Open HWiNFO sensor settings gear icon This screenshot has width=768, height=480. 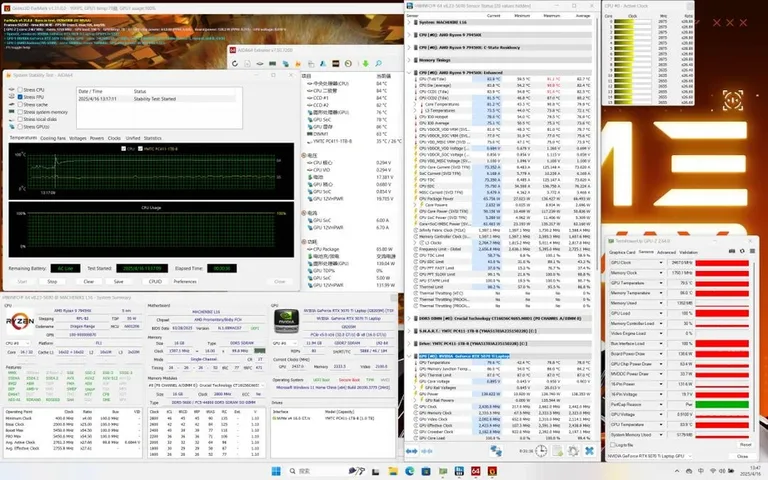coord(573,451)
